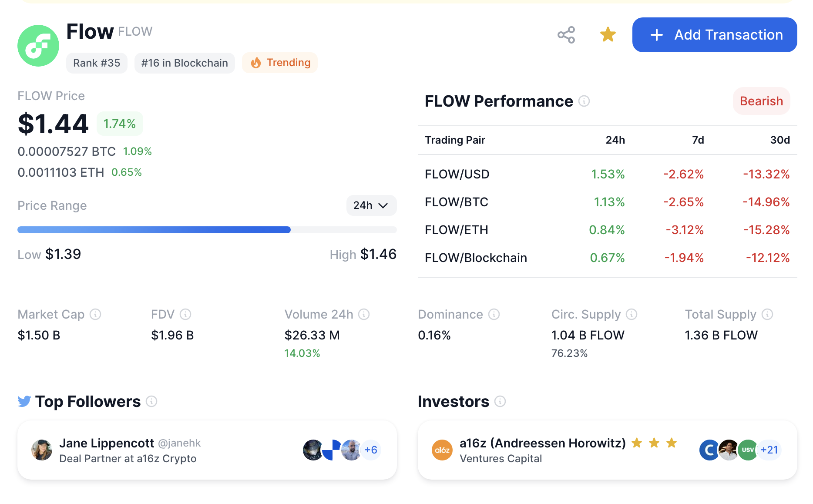This screenshot has width=813, height=504.
Task: Select the Rank #35 badge
Action: click(x=97, y=63)
